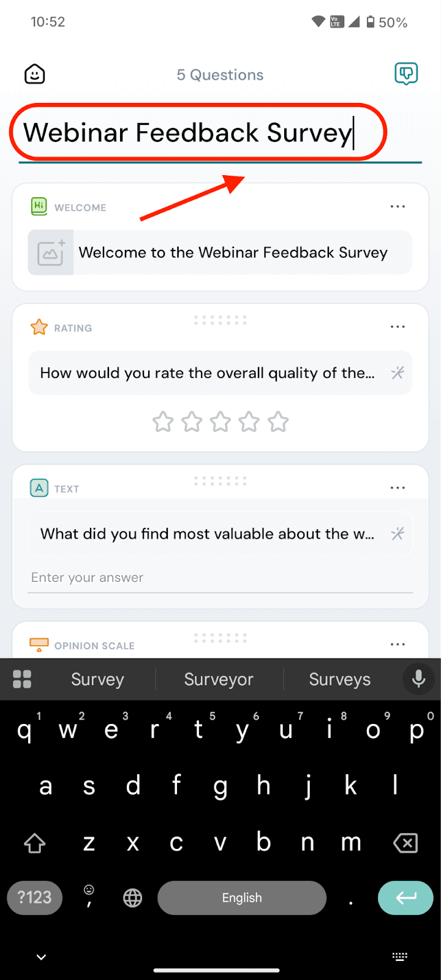Image resolution: width=441 pixels, height=980 pixels.
Task: Edit the Webinar Feedback Survey title field
Action: pyautogui.click(x=187, y=133)
